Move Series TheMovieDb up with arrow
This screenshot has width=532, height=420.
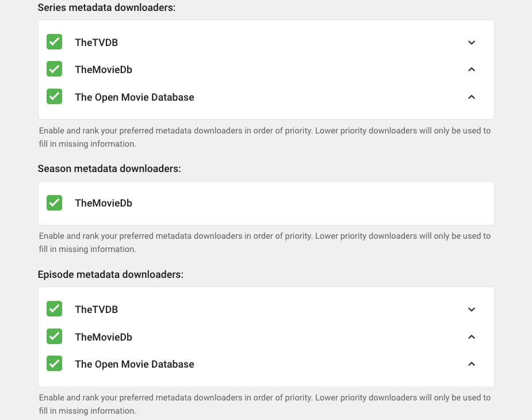472,69
